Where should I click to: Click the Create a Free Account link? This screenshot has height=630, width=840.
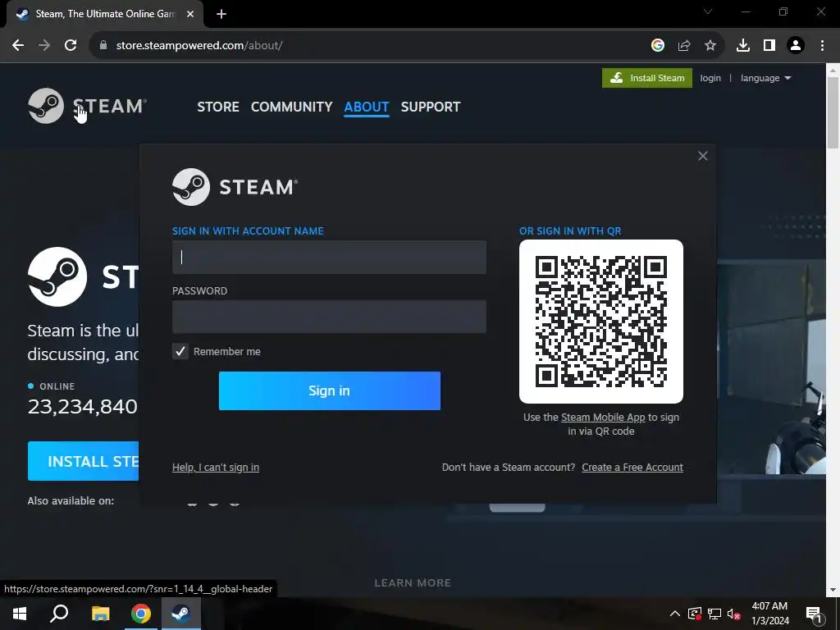(632, 467)
